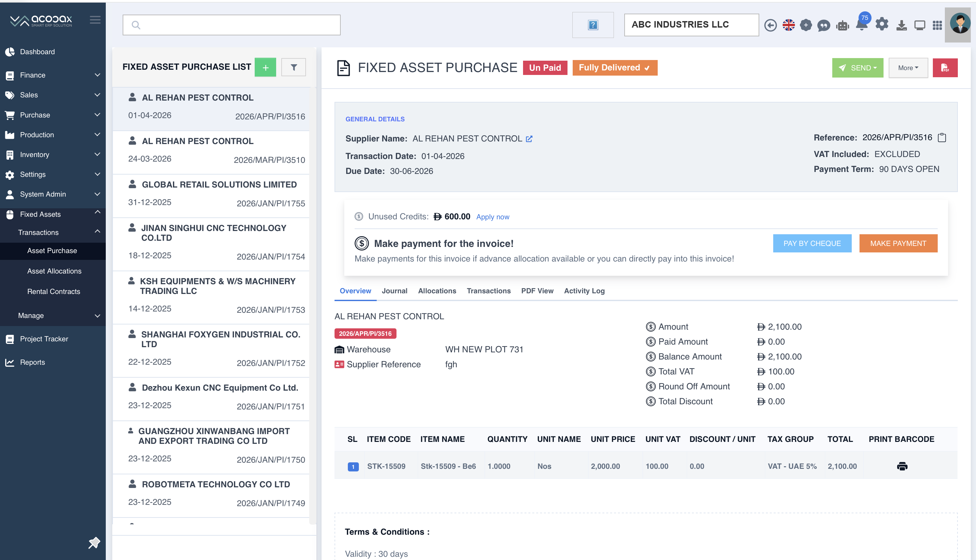This screenshot has width=976, height=560.
Task: Select JINAN SINGHUI CNC TECHNOLOGY entry
Action: pyautogui.click(x=211, y=245)
